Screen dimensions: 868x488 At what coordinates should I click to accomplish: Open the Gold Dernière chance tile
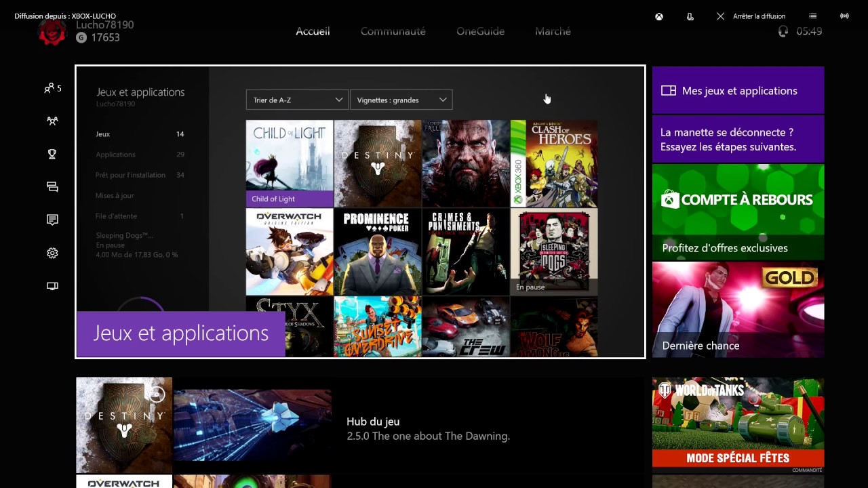tap(738, 310)
